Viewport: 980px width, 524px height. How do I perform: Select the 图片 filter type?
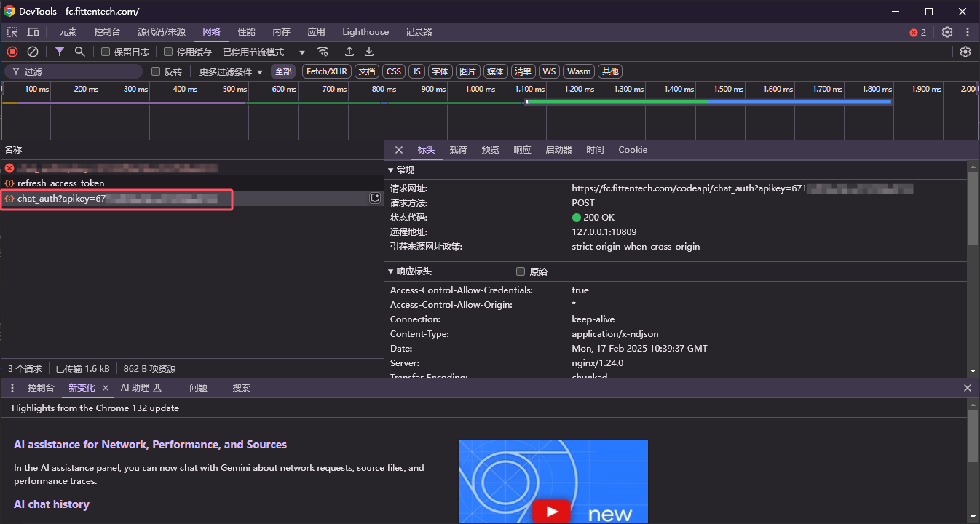point(467,71)
